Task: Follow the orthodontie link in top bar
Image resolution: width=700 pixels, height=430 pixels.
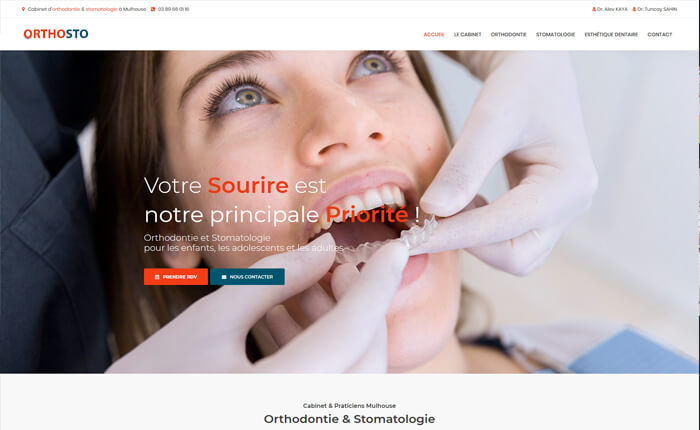Action: tap(66, 9)
